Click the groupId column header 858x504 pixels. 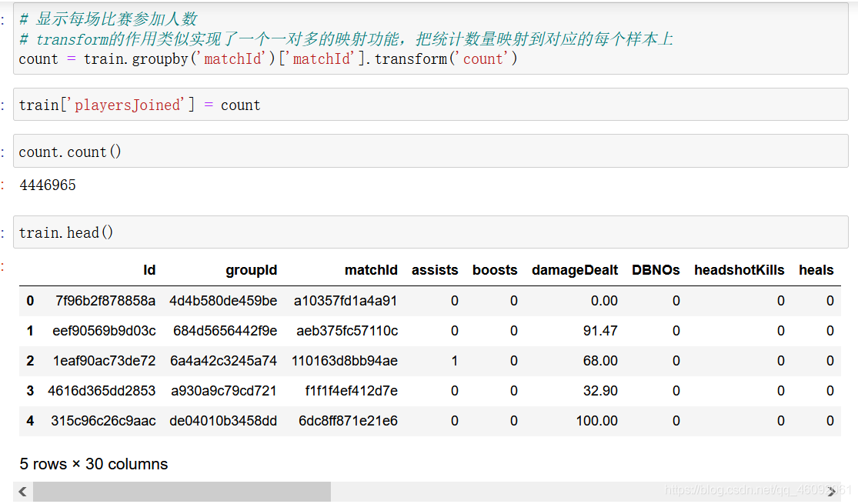pyautogui.click(x=251, y=270)
